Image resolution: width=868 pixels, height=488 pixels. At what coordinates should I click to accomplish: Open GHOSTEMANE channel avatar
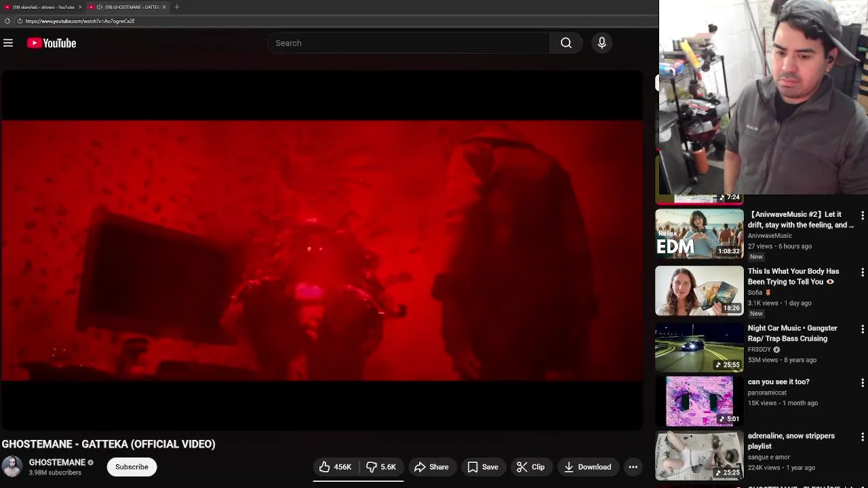coord(12,467)
